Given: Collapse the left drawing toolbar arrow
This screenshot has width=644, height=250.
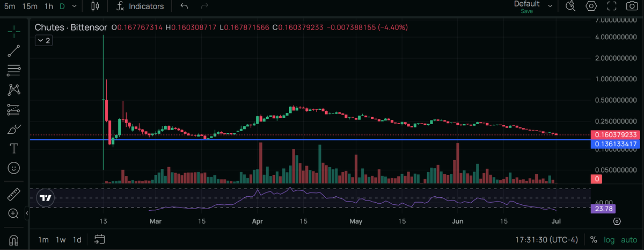Looking at the screenshot, I should point(27,214).
